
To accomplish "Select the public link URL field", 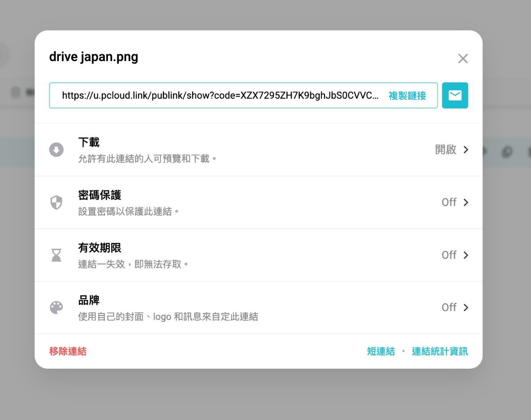I will [221, 95].
